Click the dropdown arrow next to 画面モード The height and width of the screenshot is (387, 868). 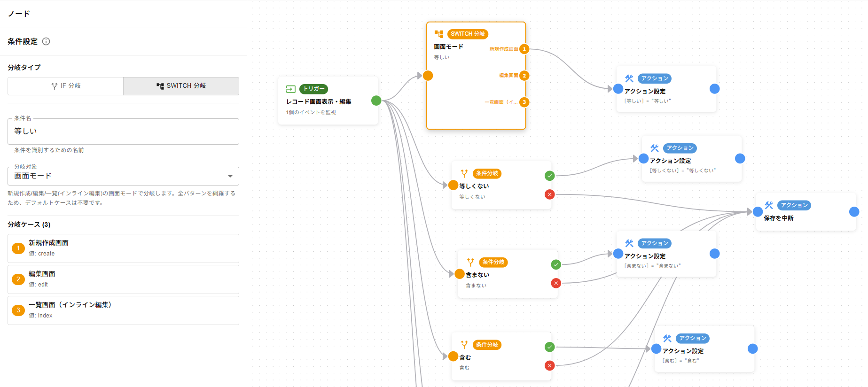(230, 176)
